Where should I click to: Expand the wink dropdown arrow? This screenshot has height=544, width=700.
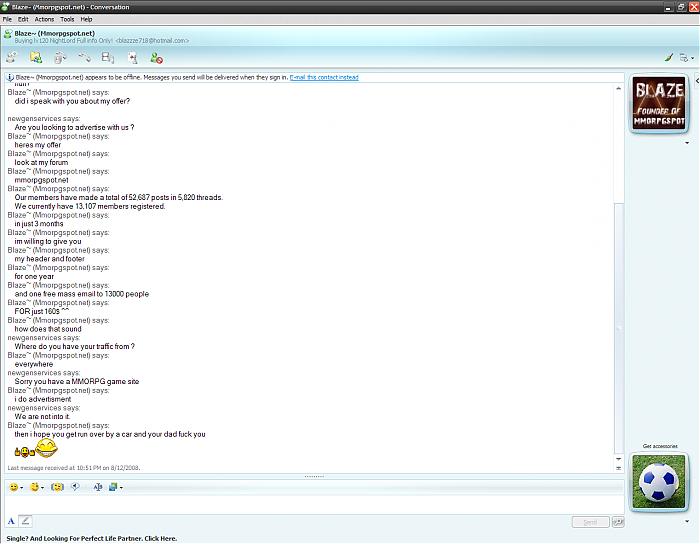pyautogui.click(x=42, y=488)
